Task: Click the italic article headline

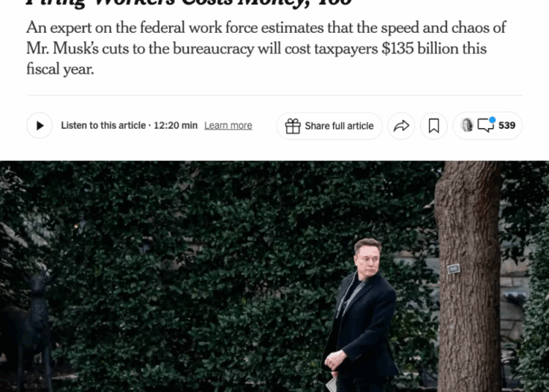Action: pos(189,3)
